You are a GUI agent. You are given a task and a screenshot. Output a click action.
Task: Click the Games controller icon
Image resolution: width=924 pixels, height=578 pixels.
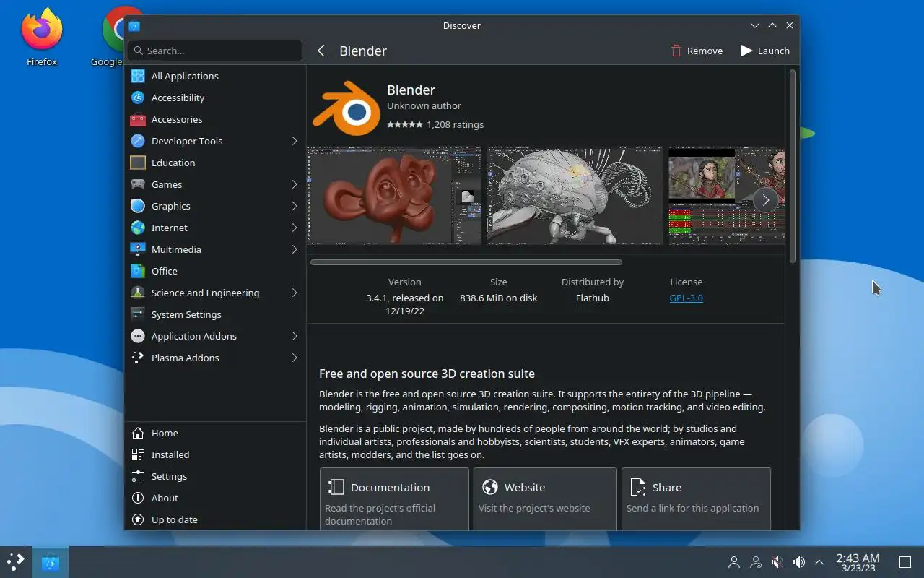tap(138, 184)
